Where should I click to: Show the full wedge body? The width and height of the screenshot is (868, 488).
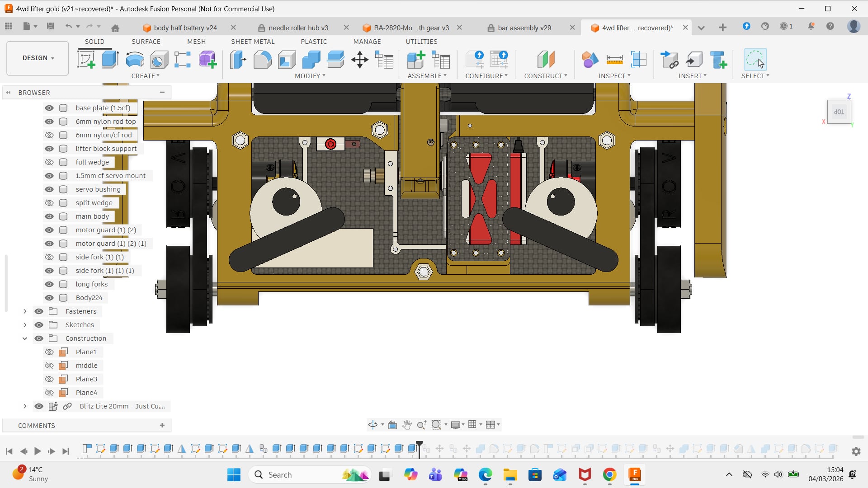49,162
